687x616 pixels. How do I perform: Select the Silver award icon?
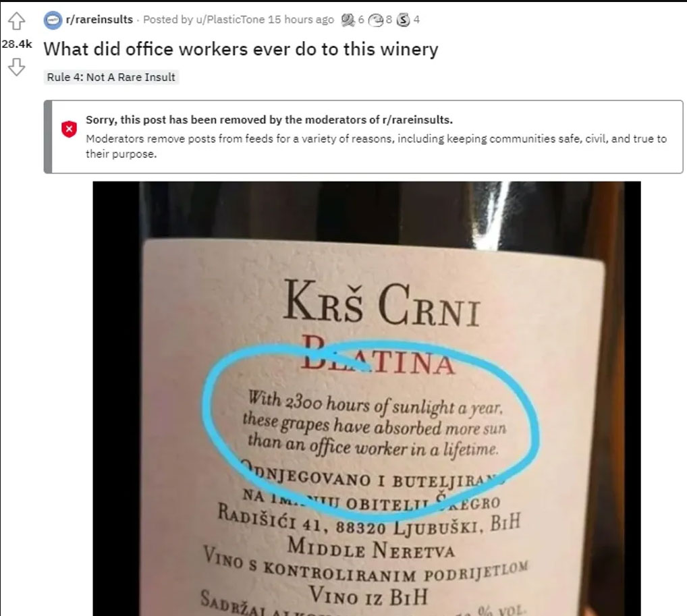[403, 20]
